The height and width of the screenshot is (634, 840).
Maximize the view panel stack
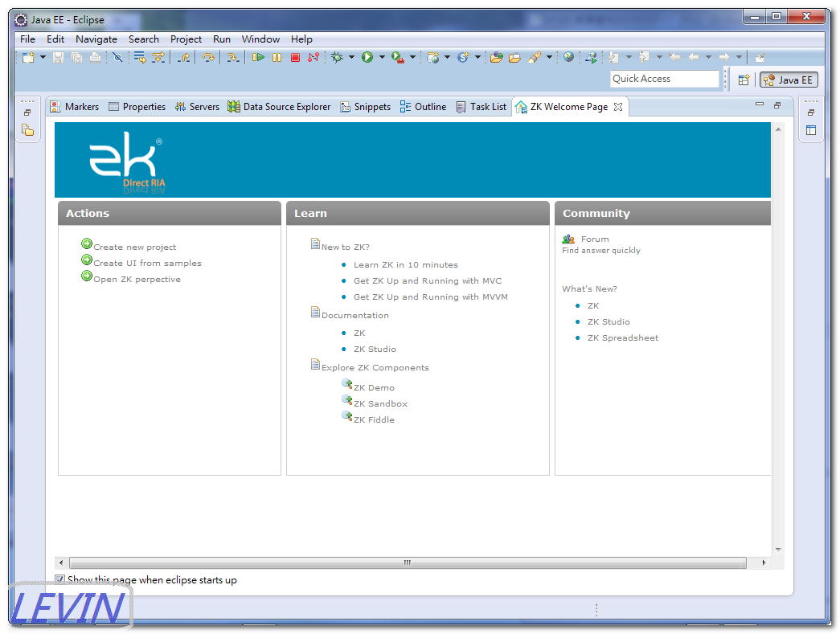(776, 105)
